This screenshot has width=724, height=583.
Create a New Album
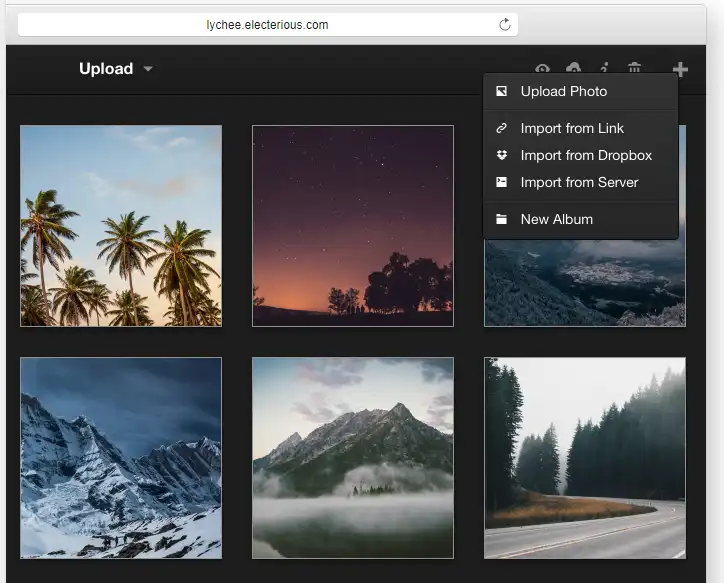[x=580, y=219]
